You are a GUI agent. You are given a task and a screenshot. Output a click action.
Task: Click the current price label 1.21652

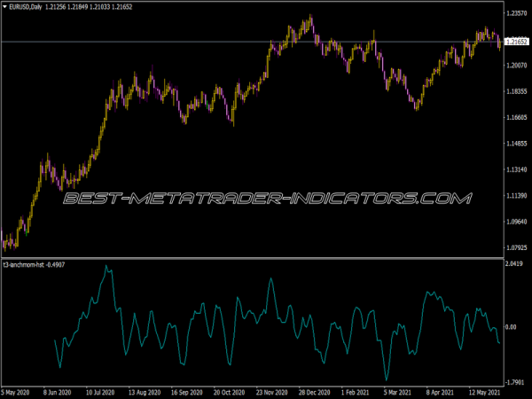coord(517,42)
